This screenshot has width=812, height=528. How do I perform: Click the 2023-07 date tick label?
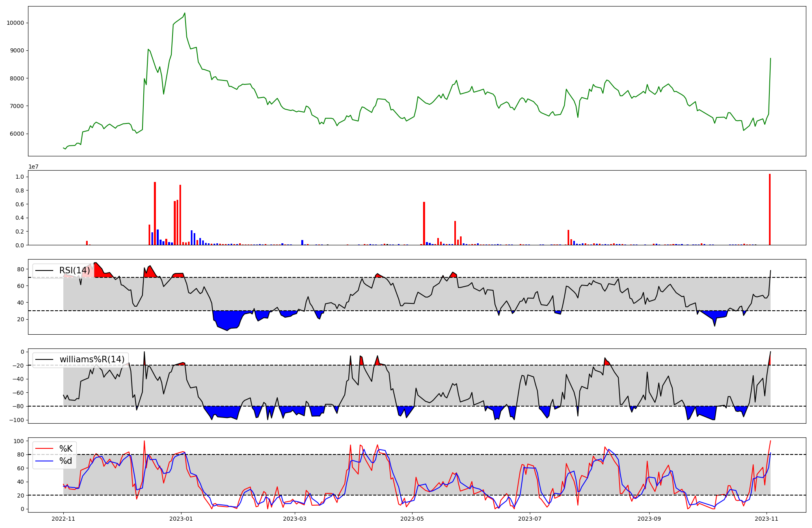[x=530, y=519]
